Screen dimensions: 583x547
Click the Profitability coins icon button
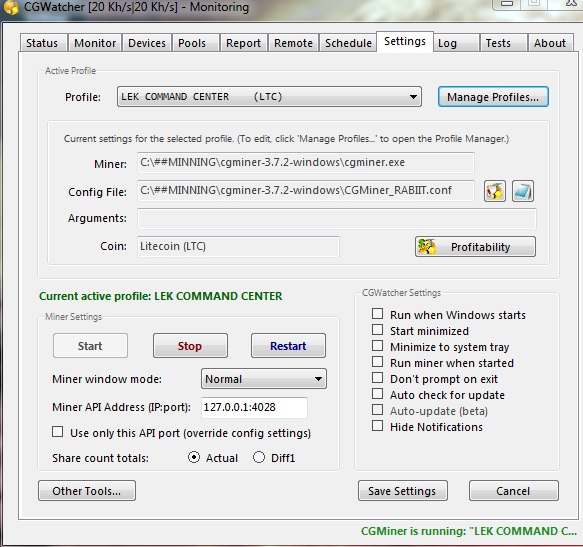pyautogui.click(x=475, y=247)
